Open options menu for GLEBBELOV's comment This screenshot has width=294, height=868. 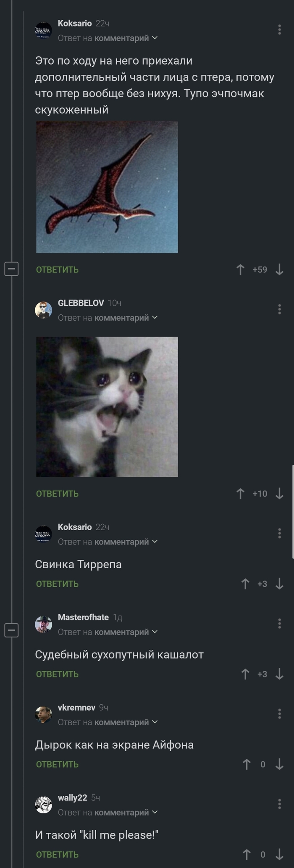(279, 309)
